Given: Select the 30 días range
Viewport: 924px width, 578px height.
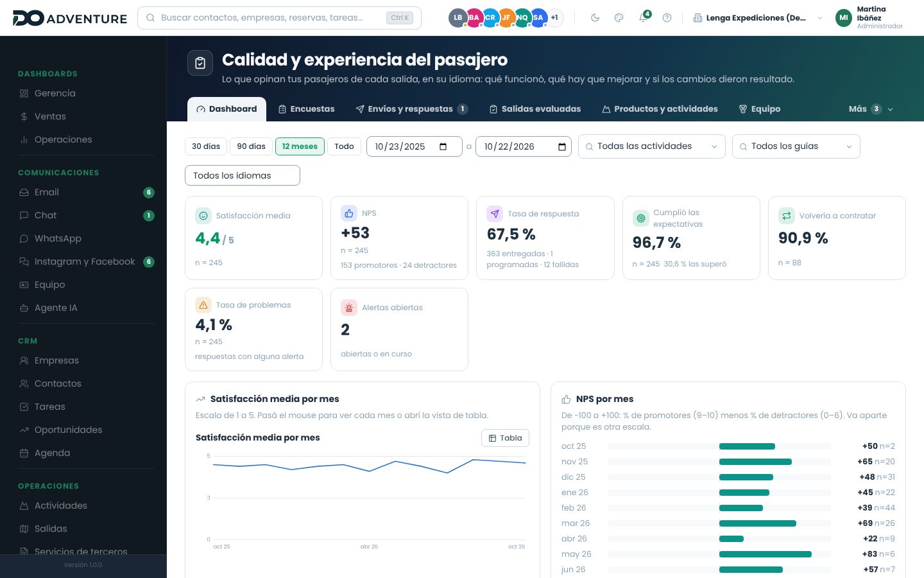Looking at the screenshot, I should [x=206, y=146].
